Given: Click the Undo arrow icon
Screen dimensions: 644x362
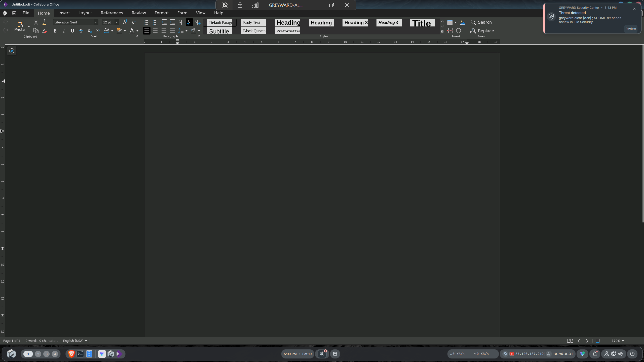Looking at the screenshot, I should 5,22.
